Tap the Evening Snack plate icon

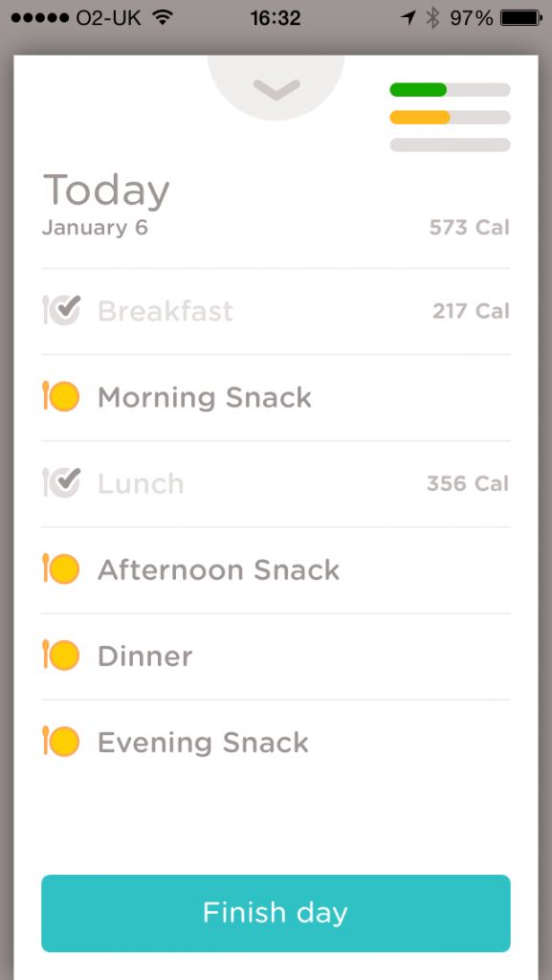[61, 742]
